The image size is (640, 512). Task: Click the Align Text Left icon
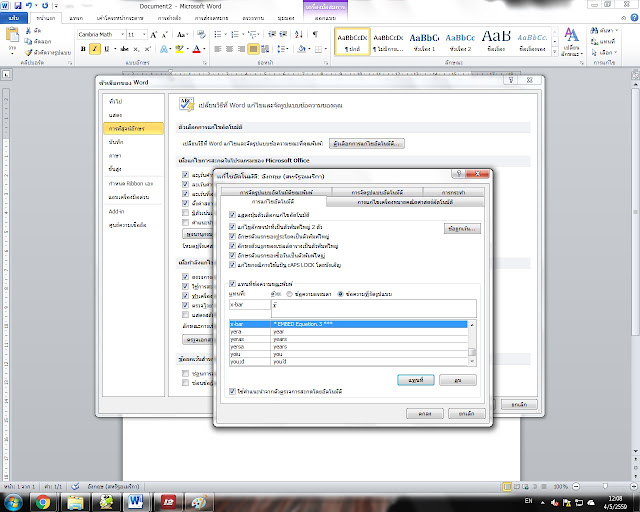(x=218, y=49)
